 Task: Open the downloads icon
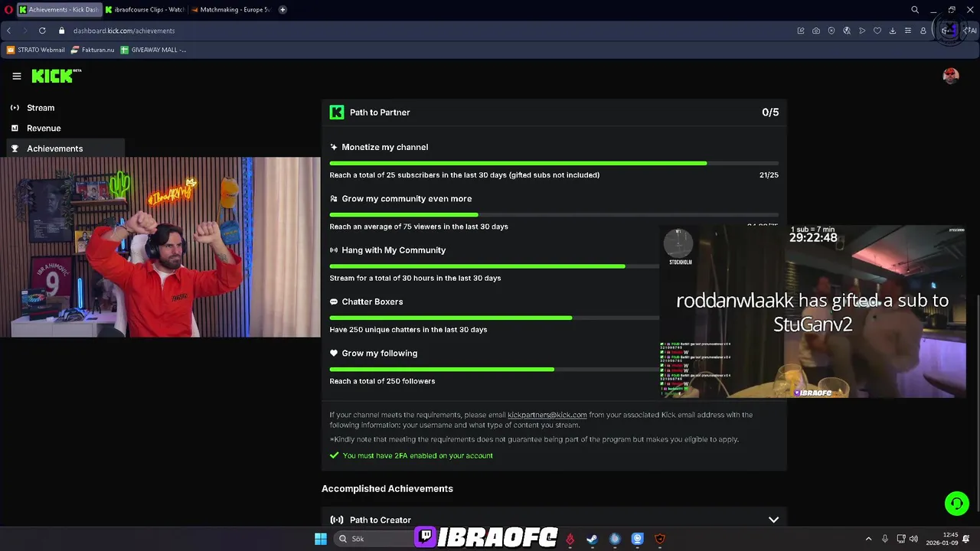click(x=893, y=31)
